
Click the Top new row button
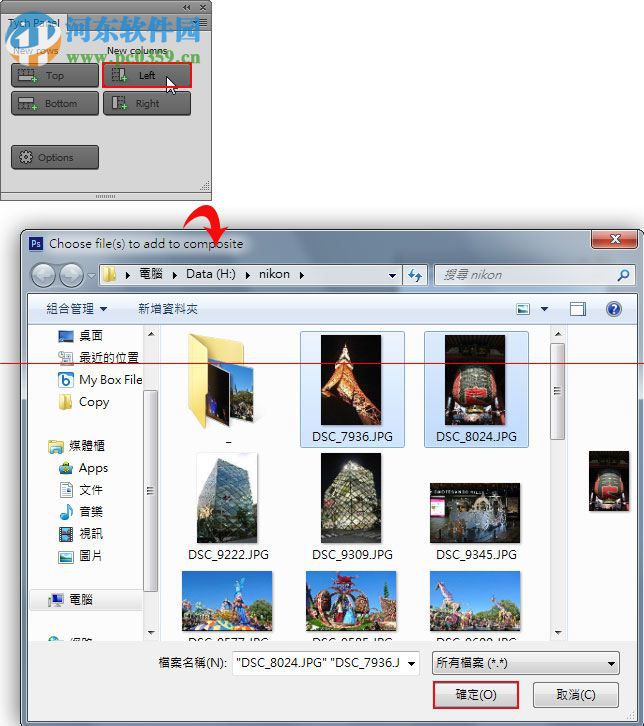point(55,75)
